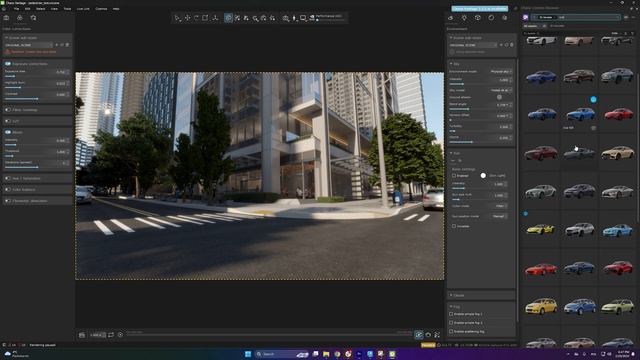Open the Lights bulb tab icon in right panel
The height and width of the screenshot is (360, 640).
pos(464,18)
